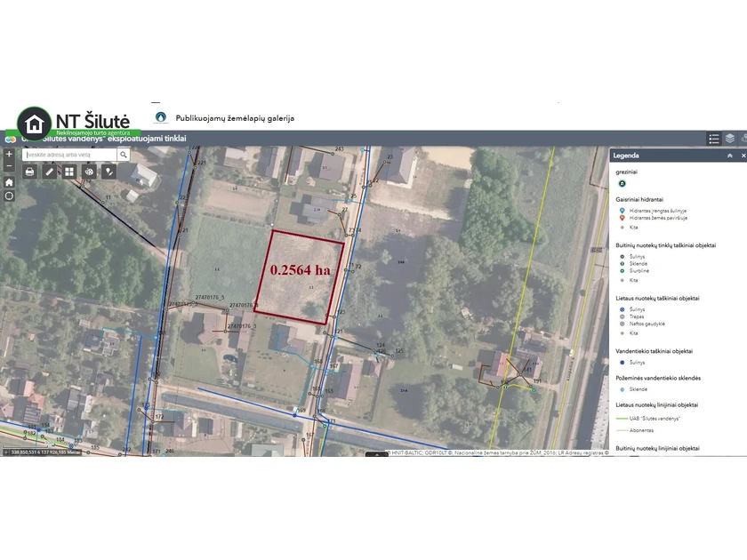Click 'Hidrantas žemės paviršiuje' legend entry
This screenshot has height=560, width=747.
click(x=658, y=218)
